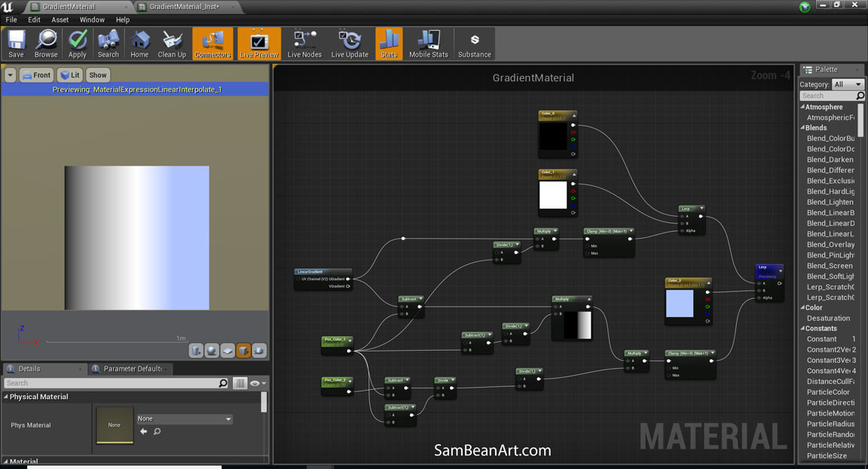868x469 pixels.
Task: Click Color_0 node's green output pin
Action: (573, 139)
